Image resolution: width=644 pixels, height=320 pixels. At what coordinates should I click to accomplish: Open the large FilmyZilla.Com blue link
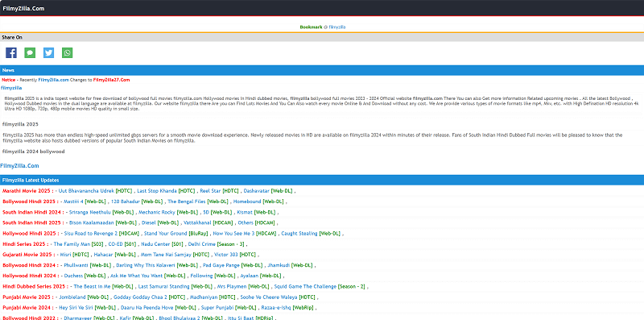point(19,166)
